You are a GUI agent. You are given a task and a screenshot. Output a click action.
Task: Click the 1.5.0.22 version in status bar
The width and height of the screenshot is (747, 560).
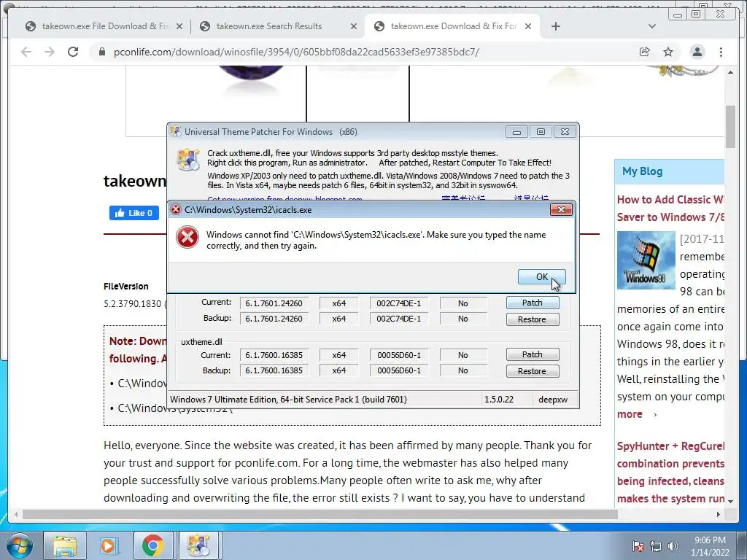click(x=499, y=400)
